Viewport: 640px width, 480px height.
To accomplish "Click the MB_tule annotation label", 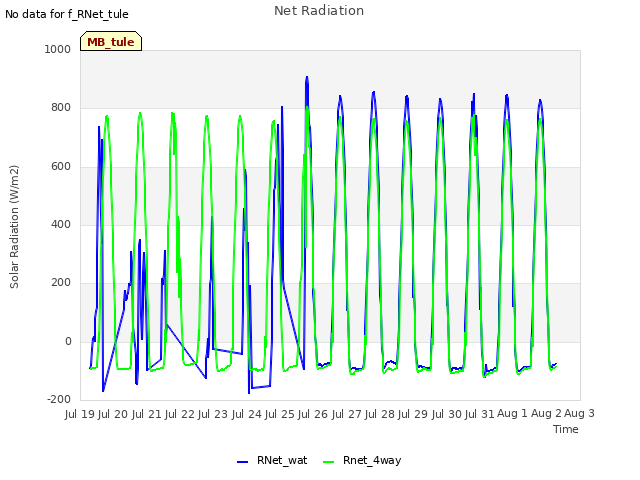I will pyautogui.click(x=111, y=42).
